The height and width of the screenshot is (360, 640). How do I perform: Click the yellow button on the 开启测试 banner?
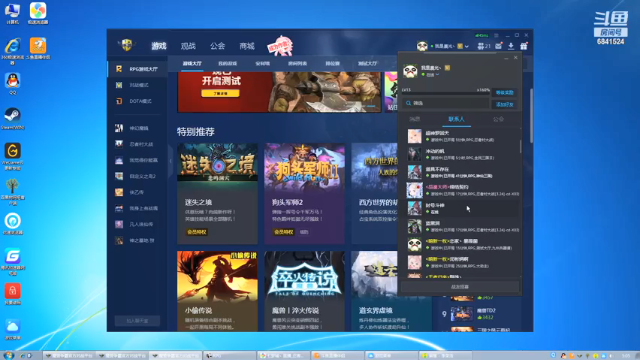click(x=220, y=93)
